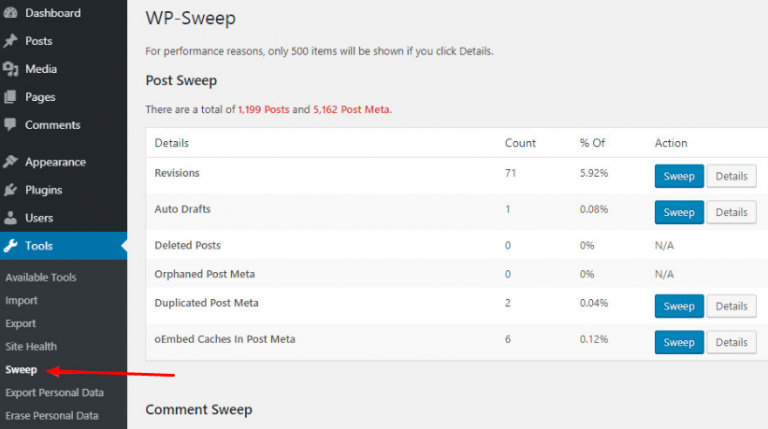
Task: Show Details for oEmbed Caches row
Action: 731,342
